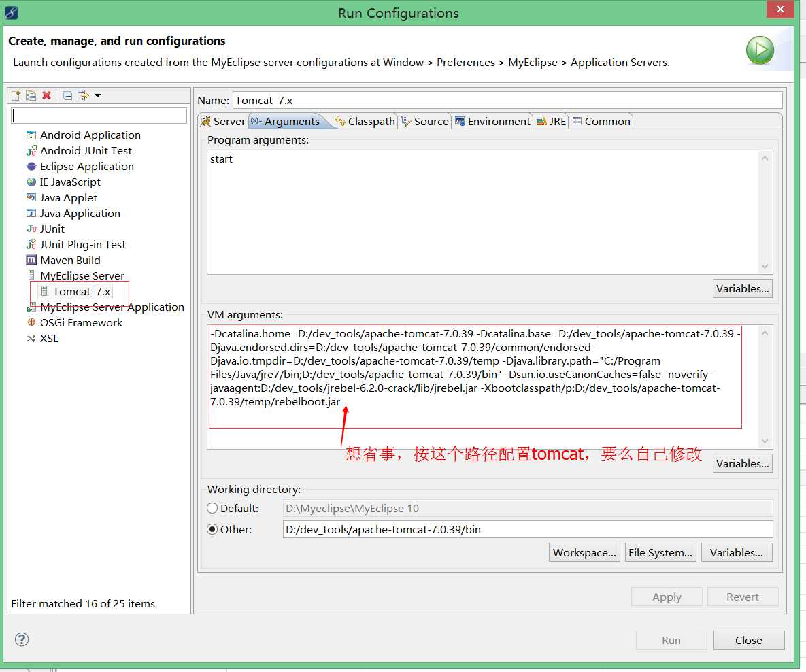This screenshot has height=672, width=806.
Task: Click the type filter text field
Action: (x=99, y=116)
